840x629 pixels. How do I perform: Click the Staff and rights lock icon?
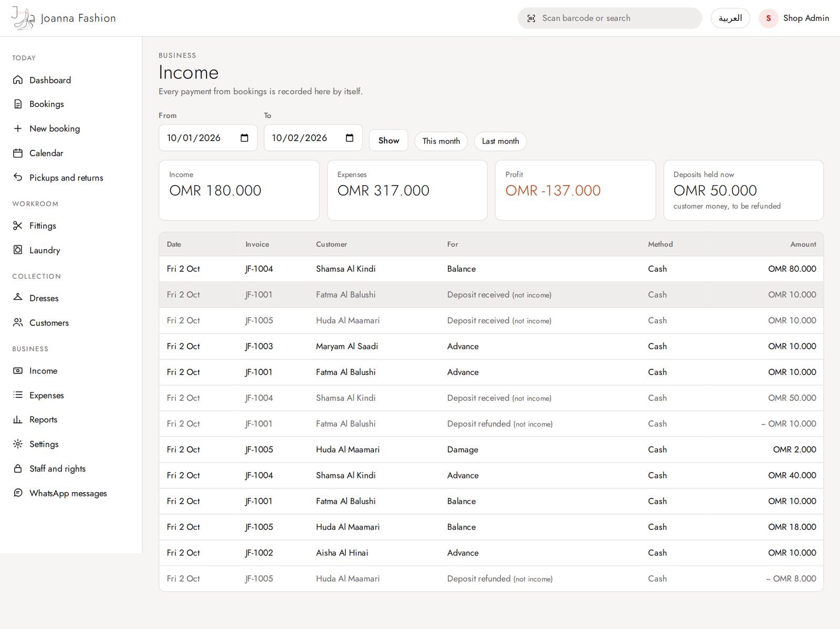click(18, 468)
